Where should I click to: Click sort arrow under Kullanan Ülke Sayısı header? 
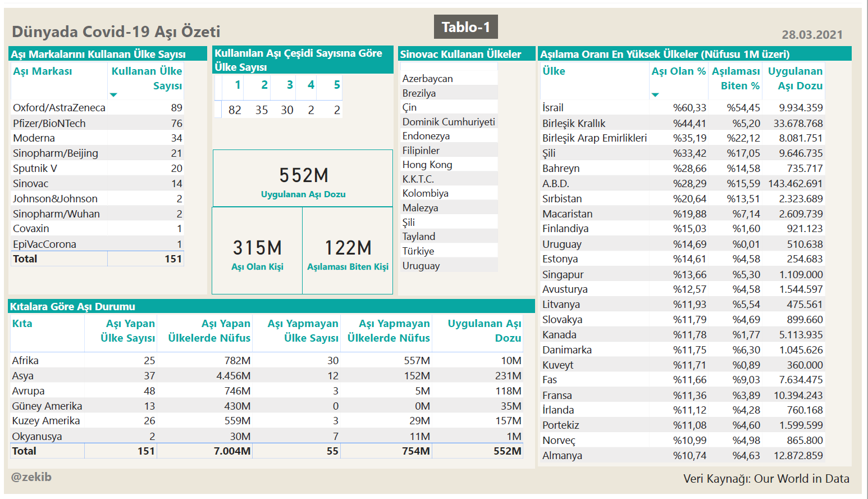pos(113,95)
